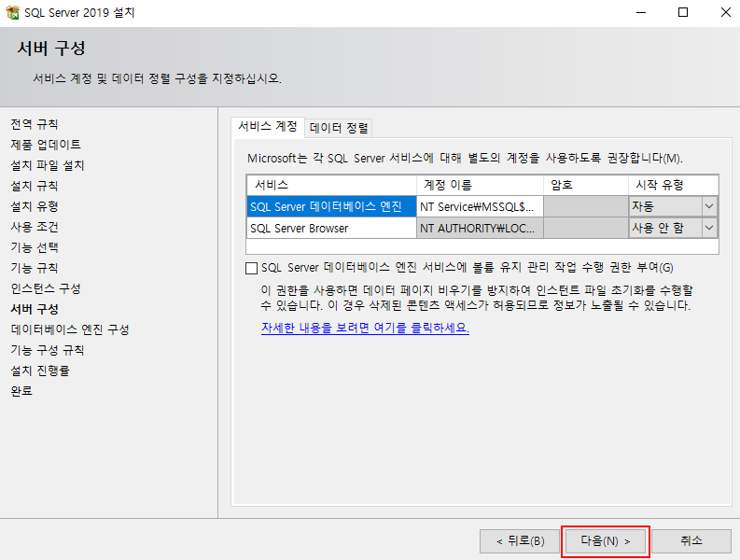The width and height of the screenshot is (740, 560).
Task: Select 설치 규칙 step in sidebar
Action: point(35,186)
